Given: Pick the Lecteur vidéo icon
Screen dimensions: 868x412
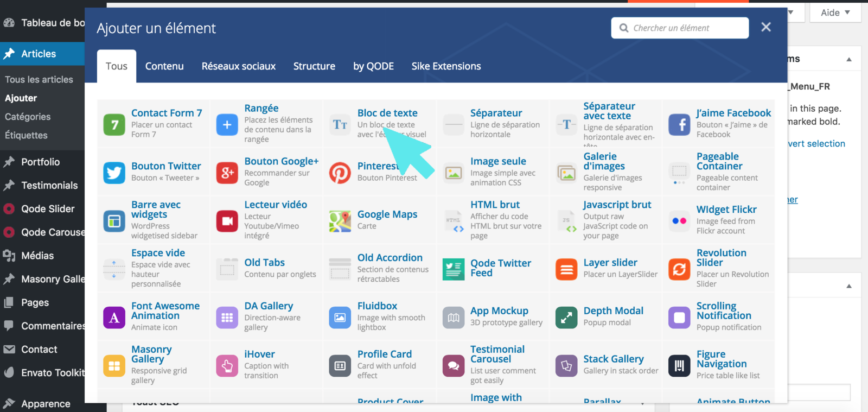Looking at the screenshot, I should 227,221.
